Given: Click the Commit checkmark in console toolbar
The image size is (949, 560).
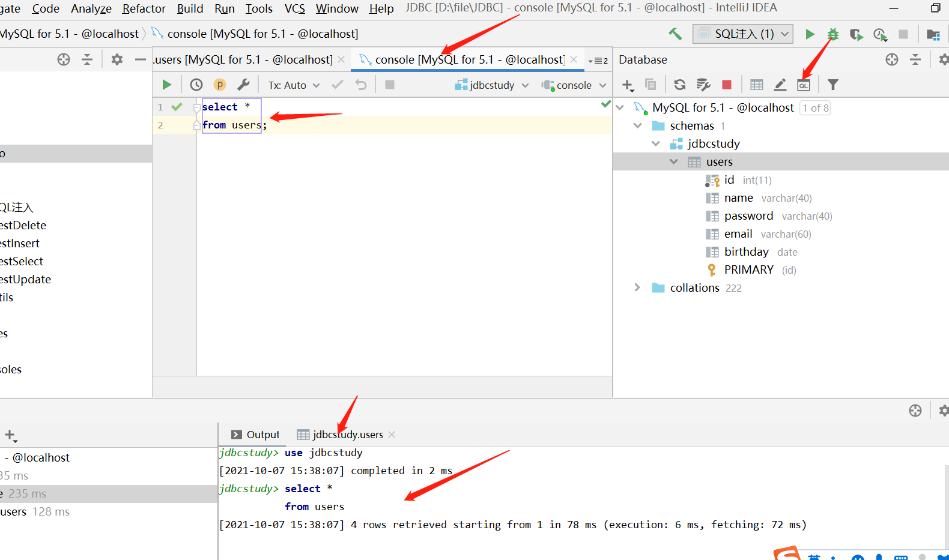Looking at the screenshot, I should (x=338, y=85).
